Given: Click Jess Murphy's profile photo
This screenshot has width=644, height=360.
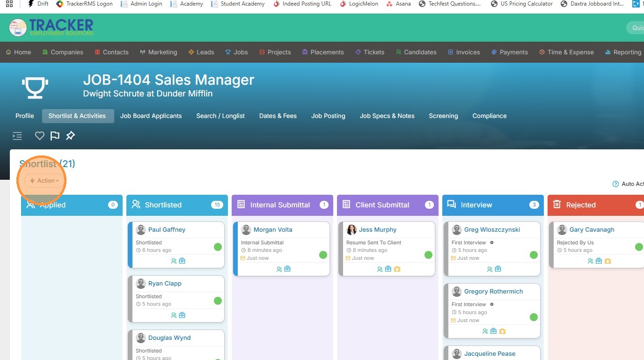Looking at the screenshot, I should 351,230.
